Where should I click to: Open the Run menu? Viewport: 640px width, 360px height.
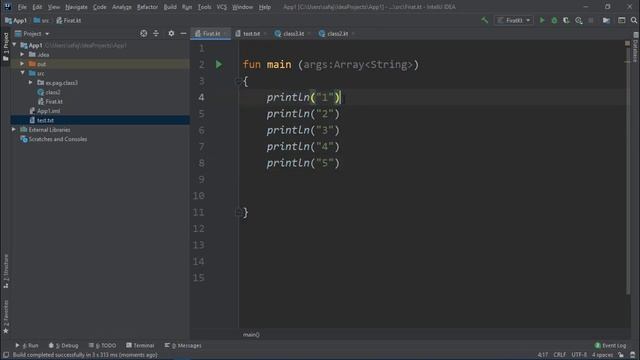[187, 7]
